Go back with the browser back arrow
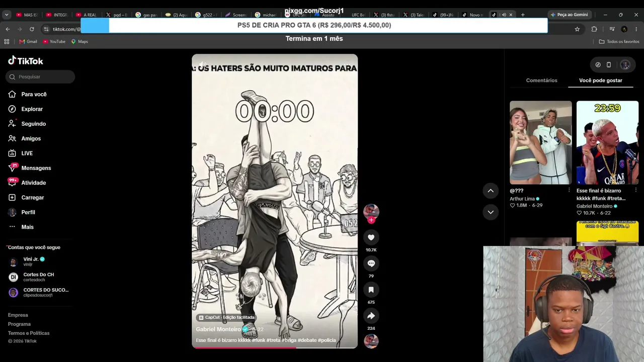Screen dimensions: 644x362 point(8,29)
